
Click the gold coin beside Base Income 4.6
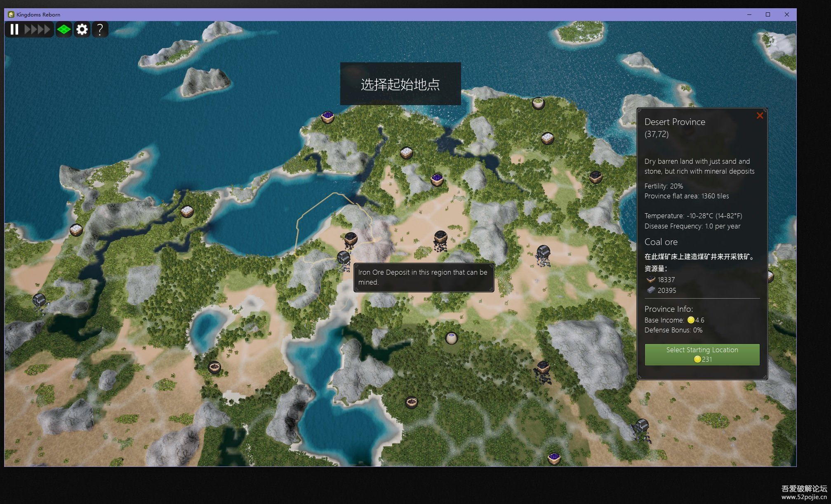pyautogui.click(x=691, y=320)
